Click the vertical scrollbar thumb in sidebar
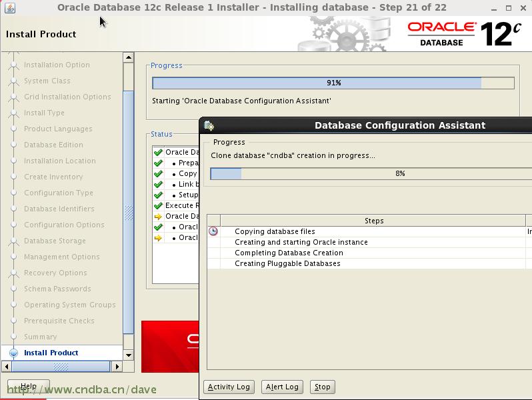Viewport: 532px width, 400px height. (129, 213)
